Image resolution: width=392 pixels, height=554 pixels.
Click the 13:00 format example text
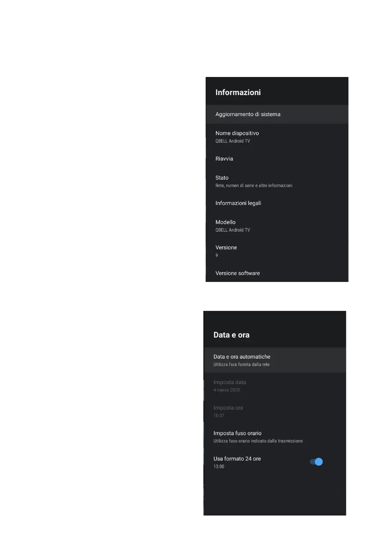pos(219,466)
